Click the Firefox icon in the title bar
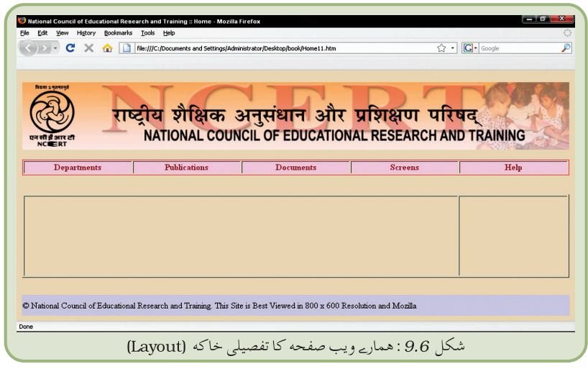Image resolution: width=588 pixels, height=369 pixels. 22,21
